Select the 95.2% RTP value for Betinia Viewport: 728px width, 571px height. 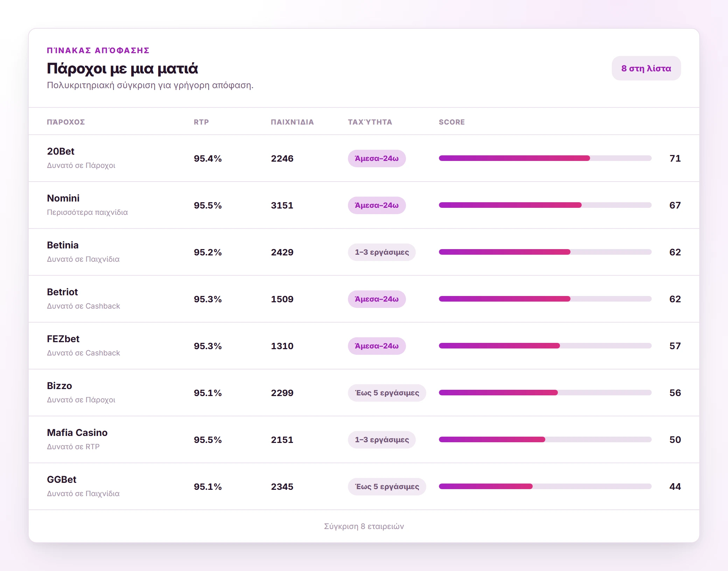[208, 252]
